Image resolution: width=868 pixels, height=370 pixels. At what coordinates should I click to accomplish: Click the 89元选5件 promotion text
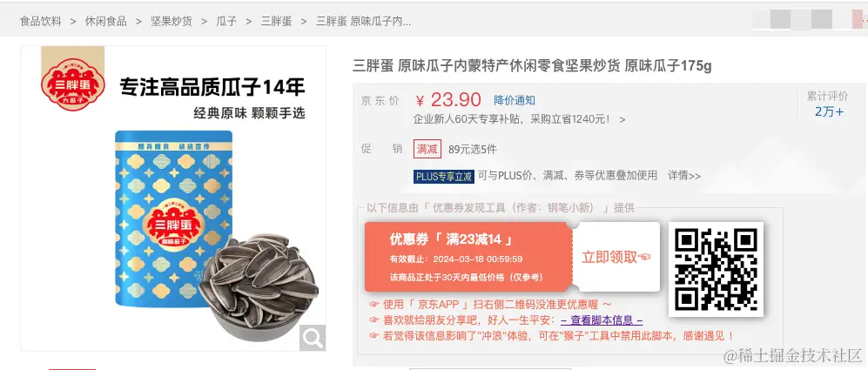(x=472, y=149)
